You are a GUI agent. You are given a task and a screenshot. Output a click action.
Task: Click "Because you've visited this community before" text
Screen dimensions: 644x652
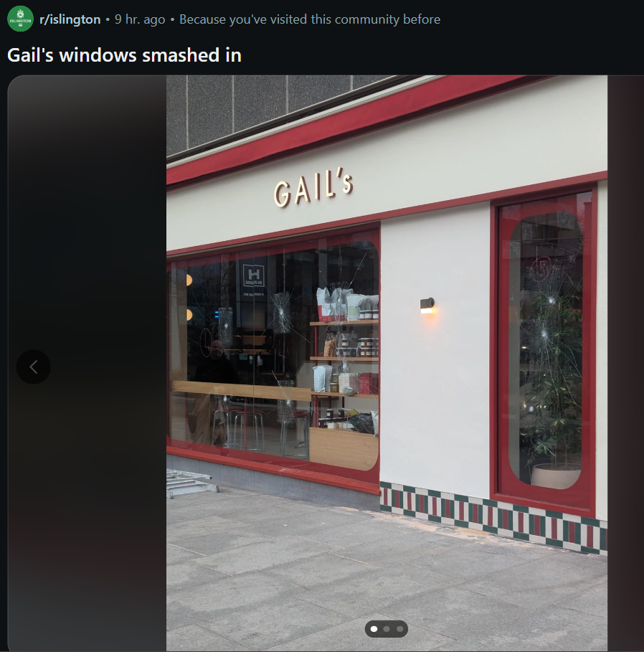310,19
